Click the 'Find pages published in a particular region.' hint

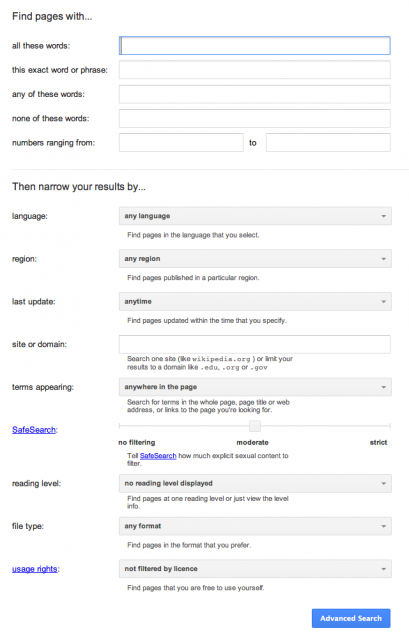click(x=193, y=278)
